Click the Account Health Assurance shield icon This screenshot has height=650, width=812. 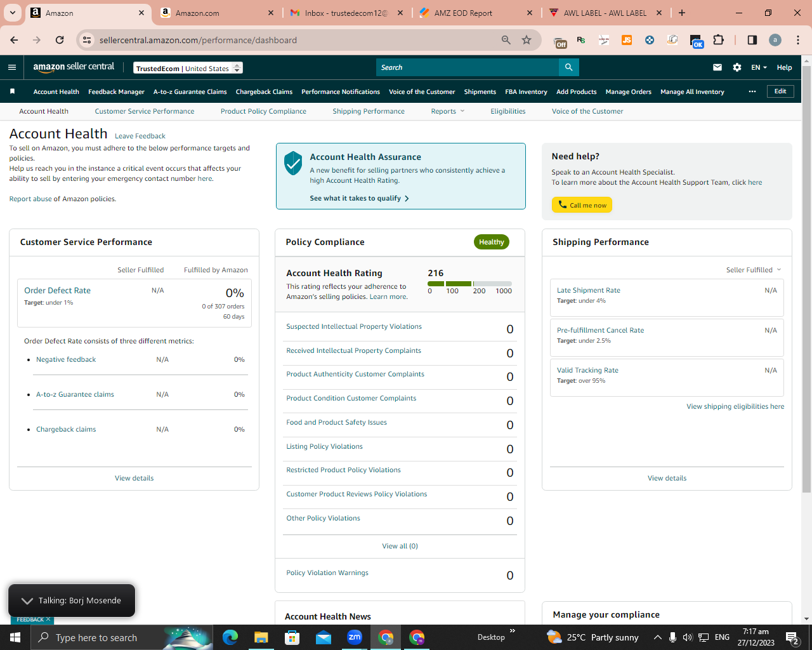tap(293, 163)
